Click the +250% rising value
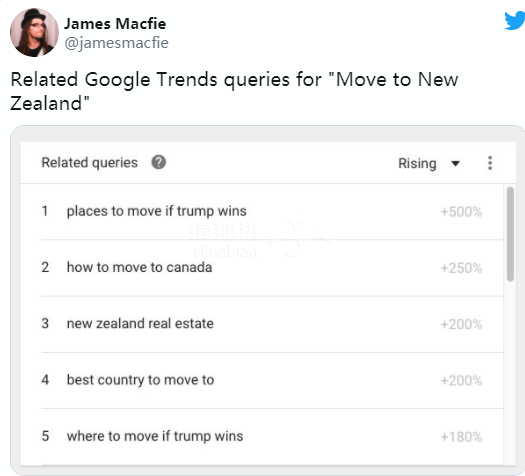The image size is (525, 476). pos(461,268)
